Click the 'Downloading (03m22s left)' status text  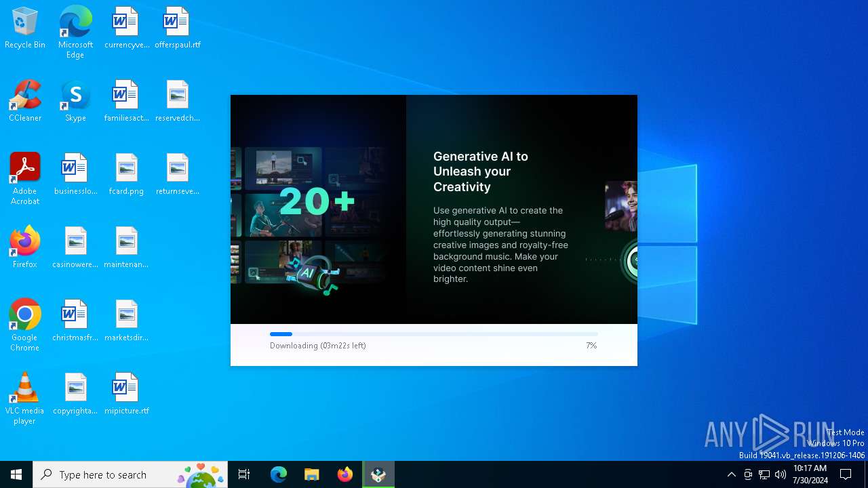(x=318, y=346)
